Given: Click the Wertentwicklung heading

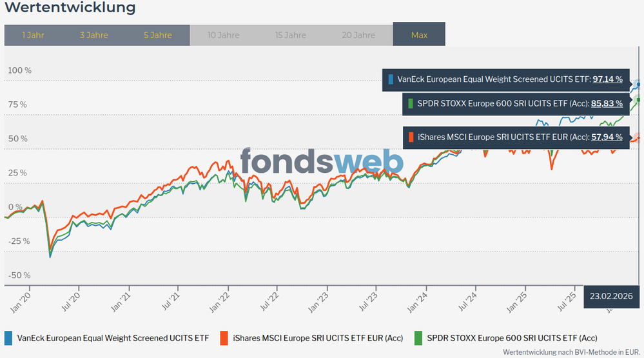Looking at the screenshot, I should [70, 7].
